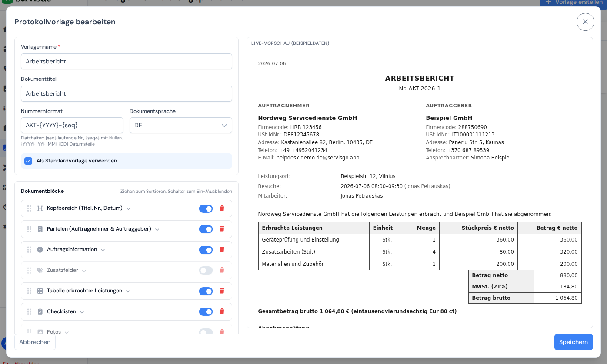Screen dimensions: 607x364
Task: Enable the Zusatzfelder block switch
Action: 206,270
